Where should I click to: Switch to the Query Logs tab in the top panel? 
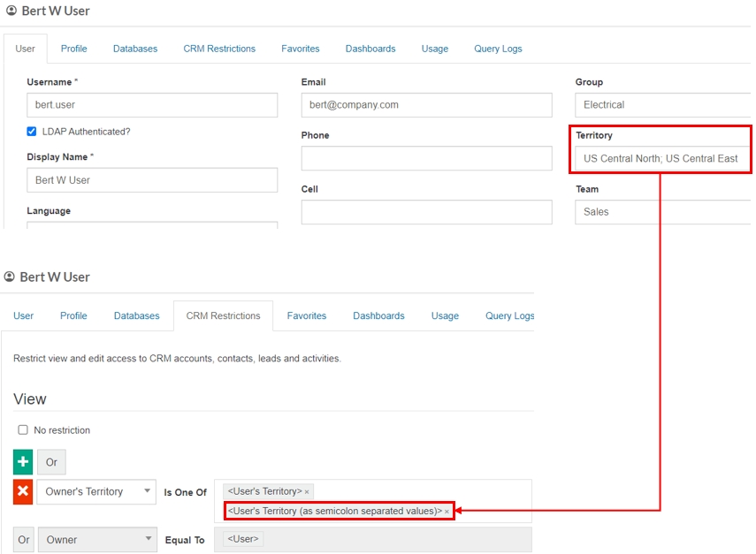click(498, 49)
